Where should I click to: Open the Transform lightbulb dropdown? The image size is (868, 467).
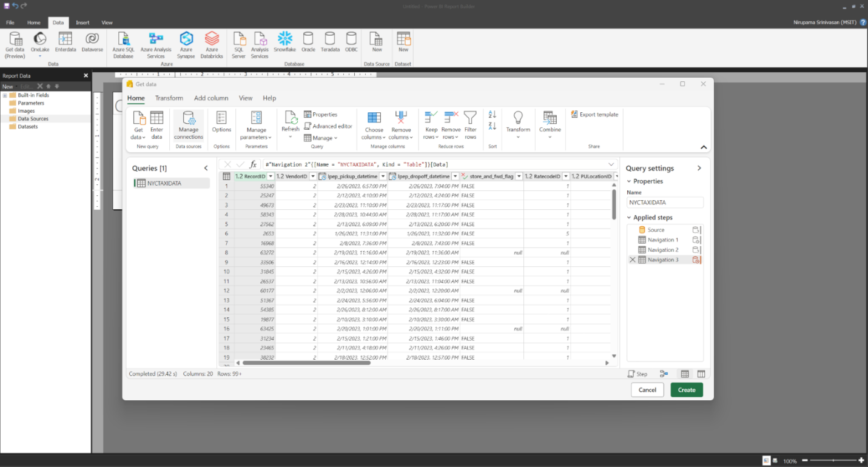[x=518, y=126]
